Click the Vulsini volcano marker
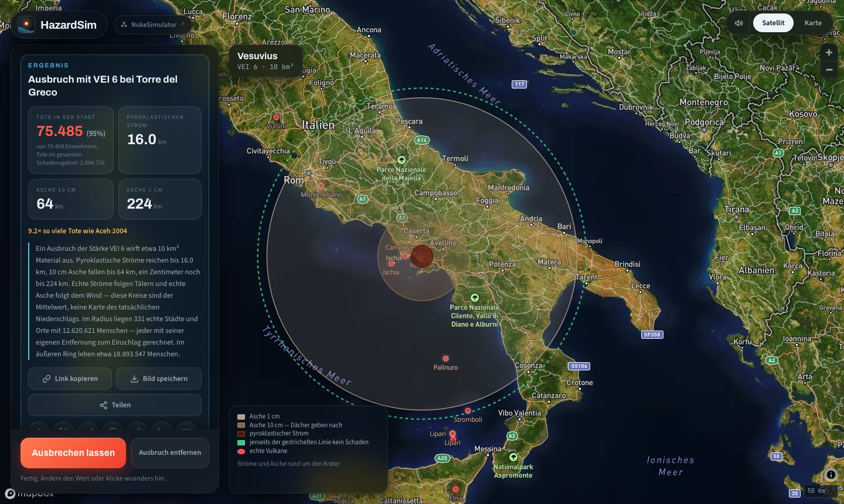 tap(277, 117)
